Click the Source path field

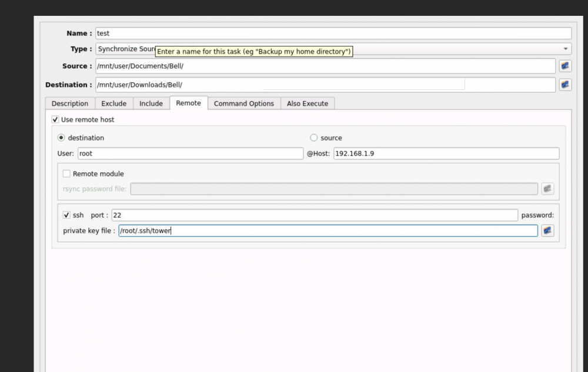coord(326,66)
